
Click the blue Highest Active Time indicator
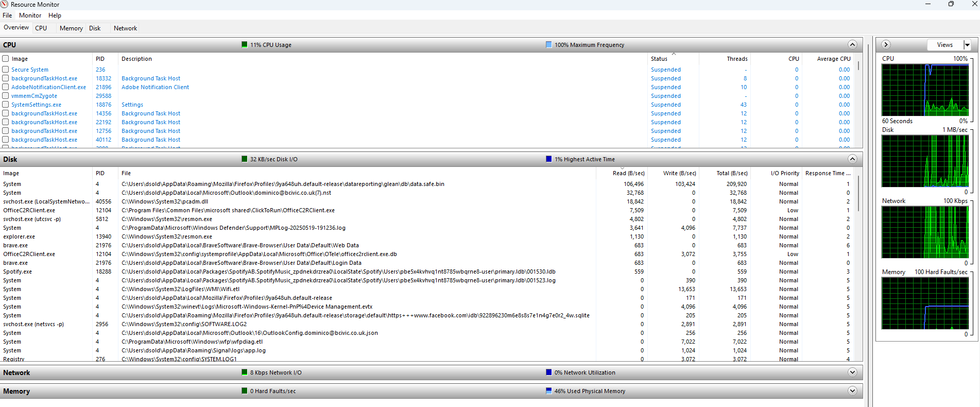(548, 159)
